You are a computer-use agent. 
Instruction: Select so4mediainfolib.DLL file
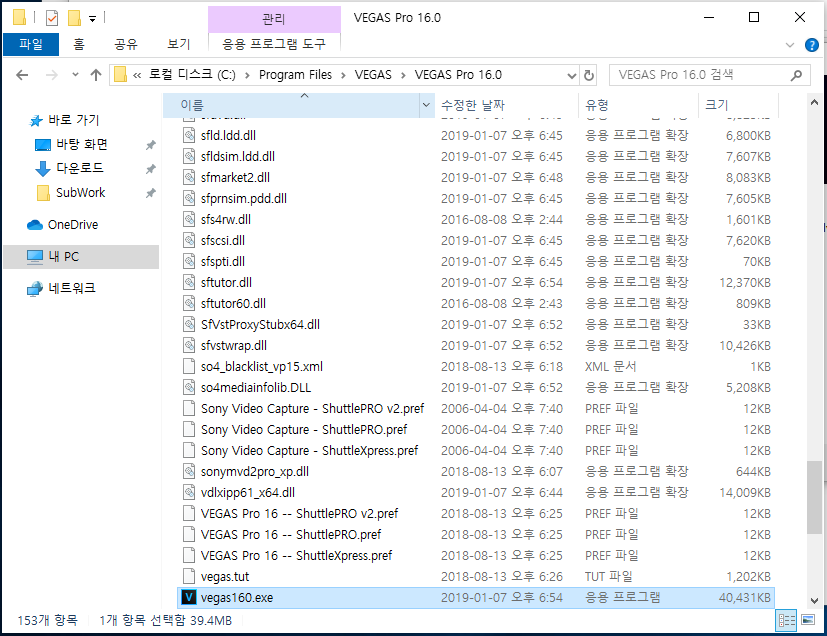(477, 388)
